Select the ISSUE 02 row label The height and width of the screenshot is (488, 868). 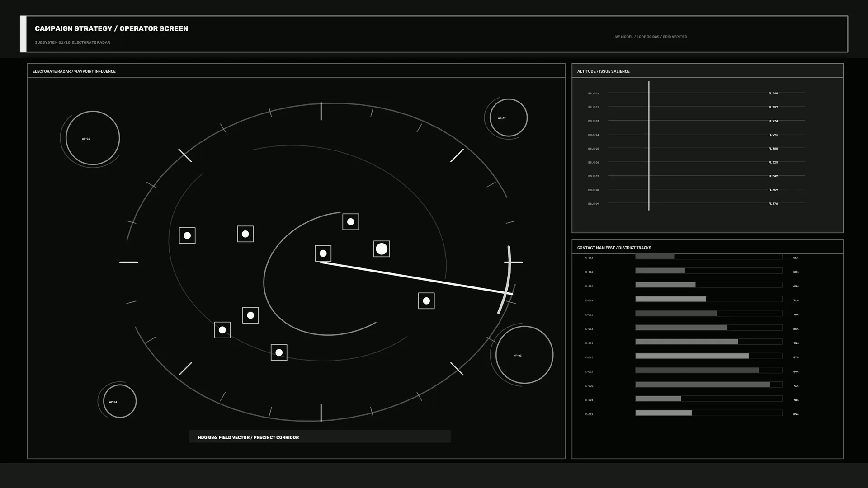[x=593, y=108]
